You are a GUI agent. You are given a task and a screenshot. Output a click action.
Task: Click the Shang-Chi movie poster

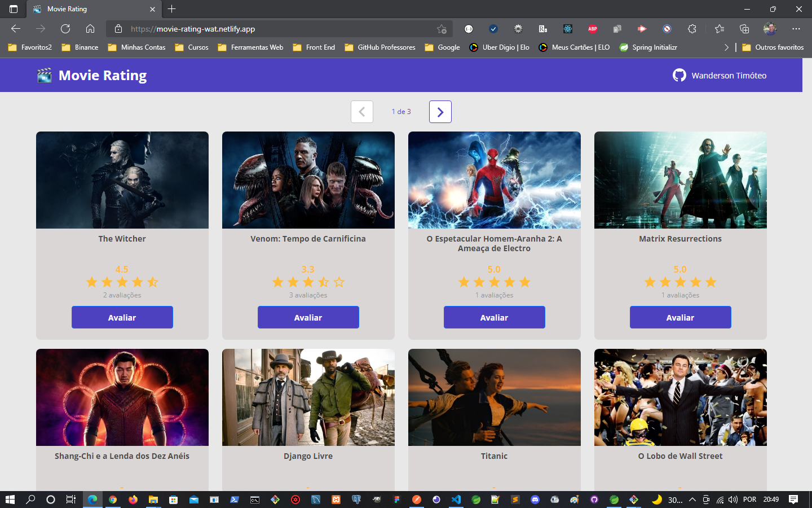coord(122,397)
